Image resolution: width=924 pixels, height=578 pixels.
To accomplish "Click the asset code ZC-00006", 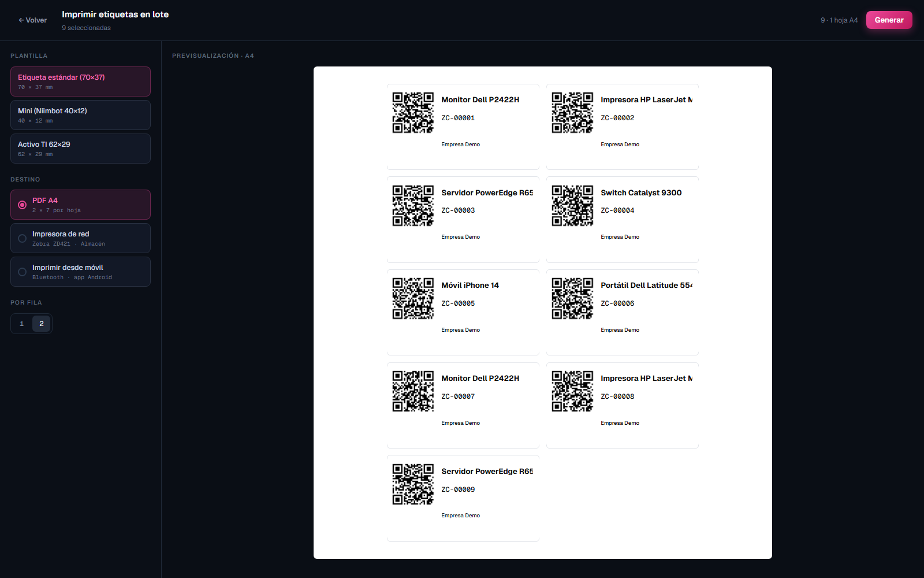I will (x=617, y=303).
